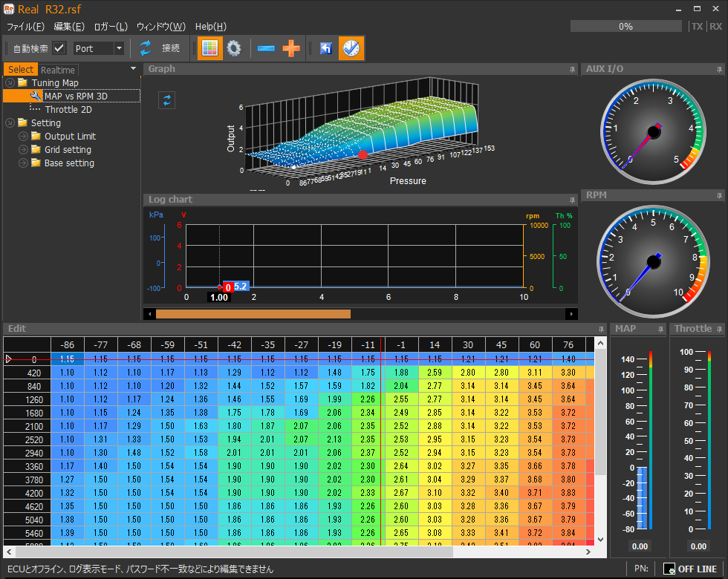Click the TX indicator
This screenshot has height=579, width=728.
(698, 27)
